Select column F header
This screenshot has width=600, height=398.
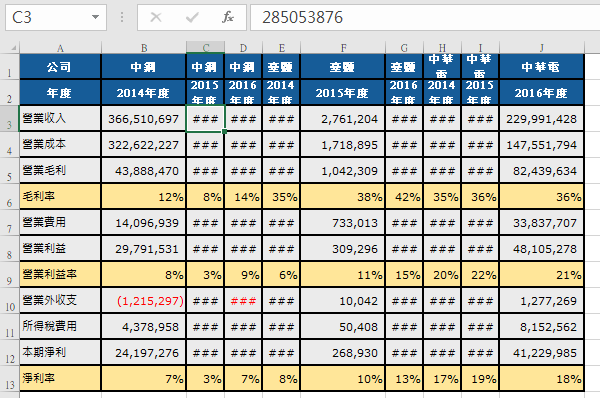[x=343, y=48]
